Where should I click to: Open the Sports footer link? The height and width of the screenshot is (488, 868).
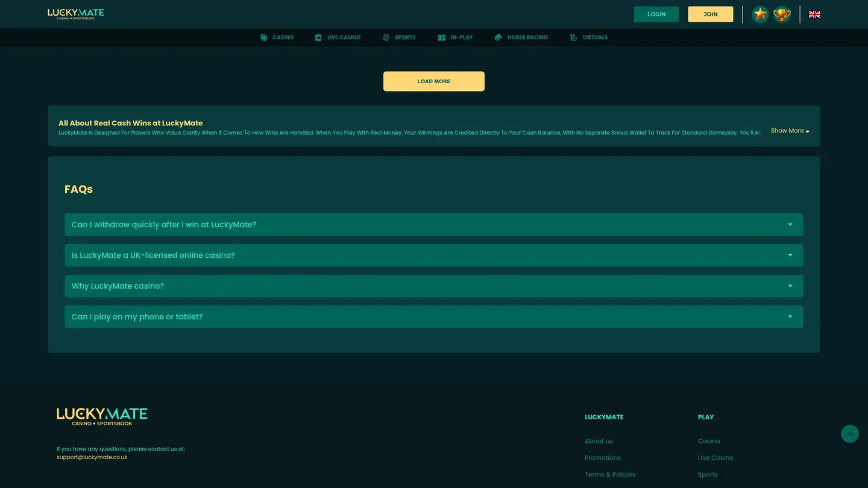point(708,475)
